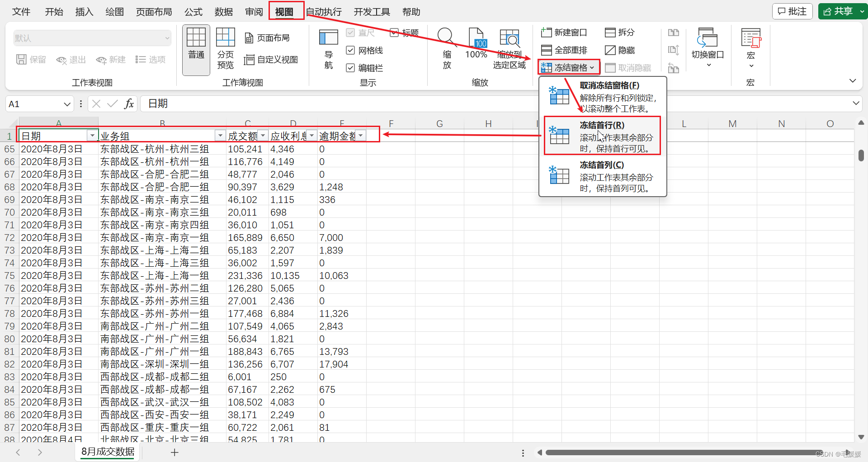This screenshot has width=868, height=462.
Task: Create New (新建) sheet view
Action: point(111,60)
